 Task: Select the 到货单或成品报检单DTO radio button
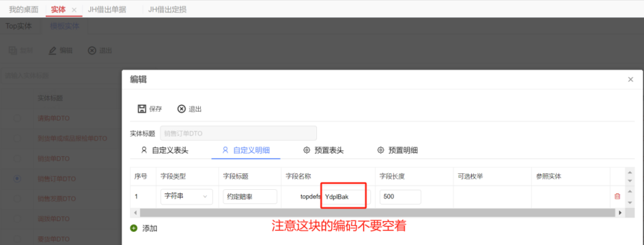pyautogui.click(x=17, y=138)
